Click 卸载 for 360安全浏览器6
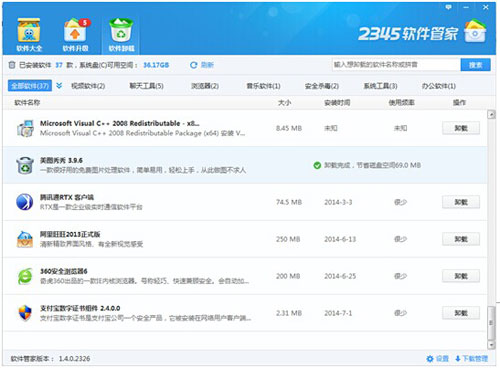Image resolution: width=500 pixels, height=368 pixels. tap(461, 276)
